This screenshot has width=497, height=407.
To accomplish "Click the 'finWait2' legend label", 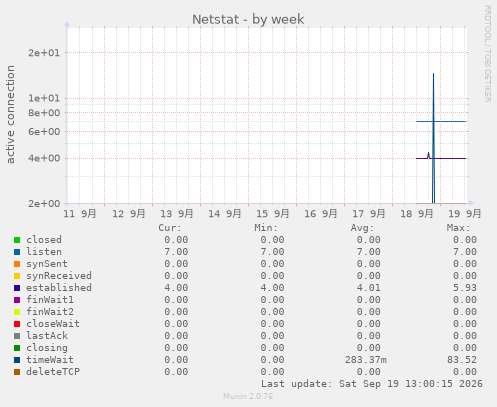I will (x=50, y=312).
